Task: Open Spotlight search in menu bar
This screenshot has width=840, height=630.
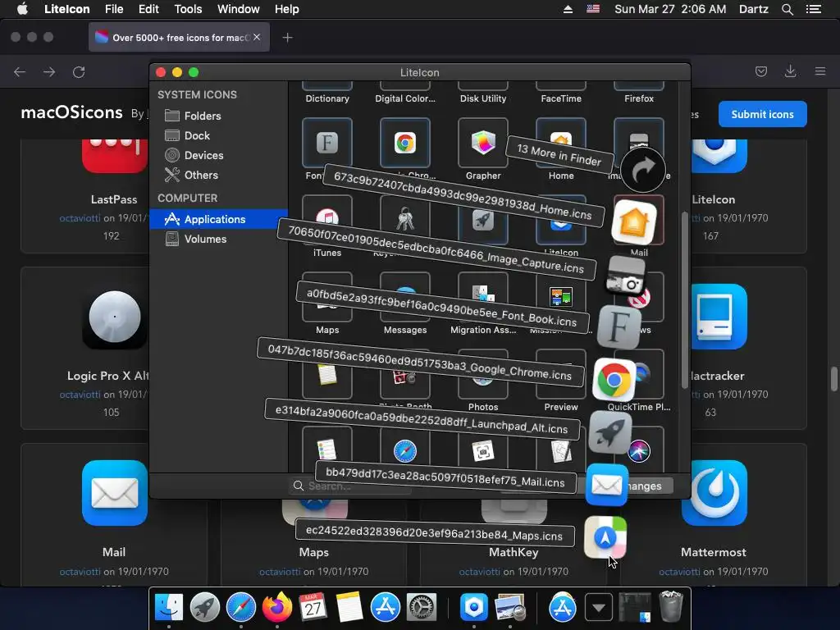Action: (787, 9)
